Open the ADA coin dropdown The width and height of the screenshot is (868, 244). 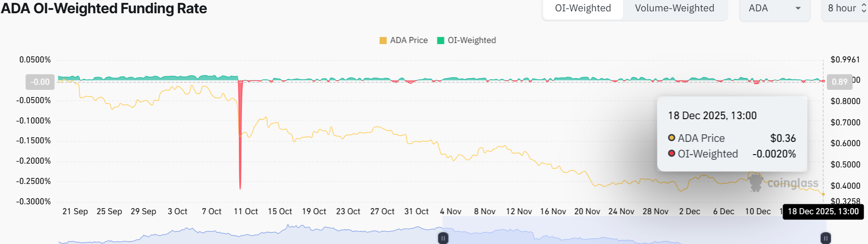[775, 9]
